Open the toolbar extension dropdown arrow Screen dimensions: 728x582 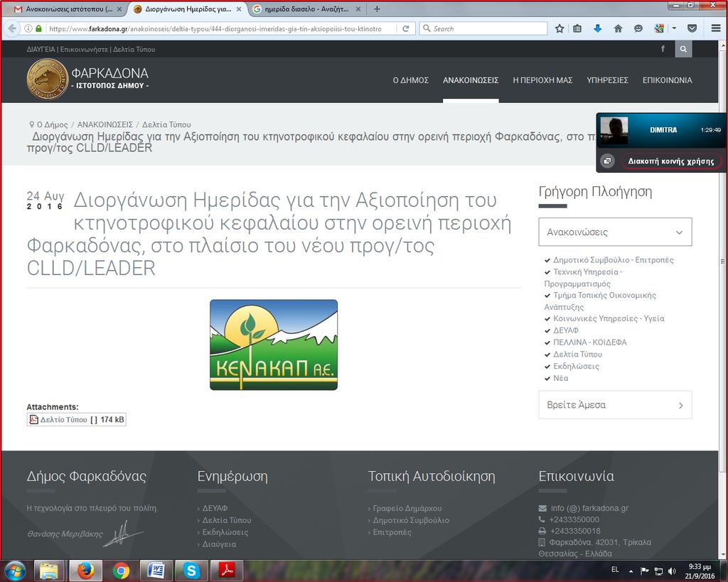coord(674,28)
